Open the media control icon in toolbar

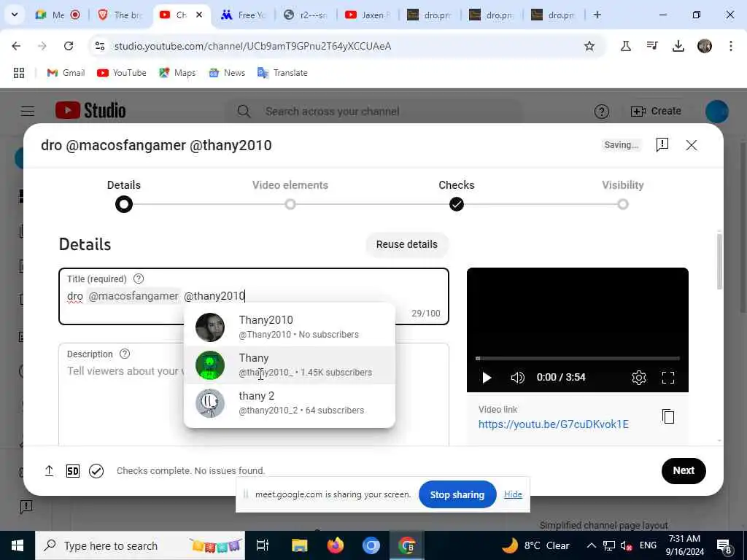(652, 46)
